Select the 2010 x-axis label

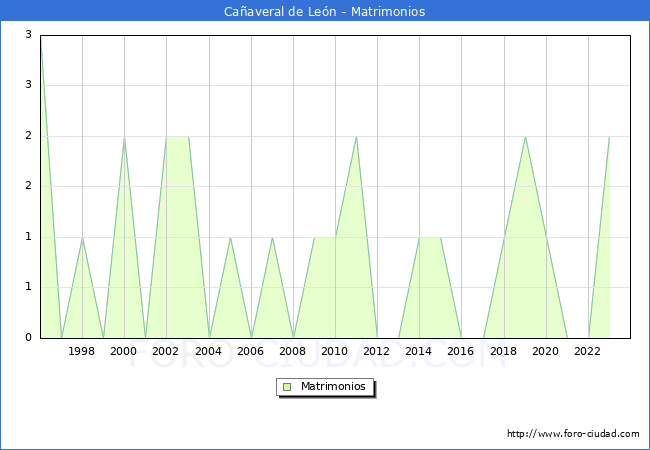click(x=335, y=351)
